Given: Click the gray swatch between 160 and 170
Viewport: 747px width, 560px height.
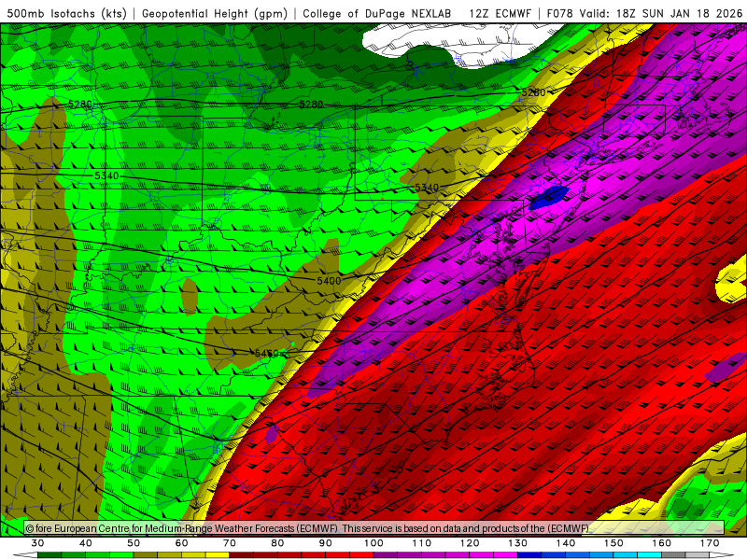Looking at the screenshot, I should tap(674, 555).
